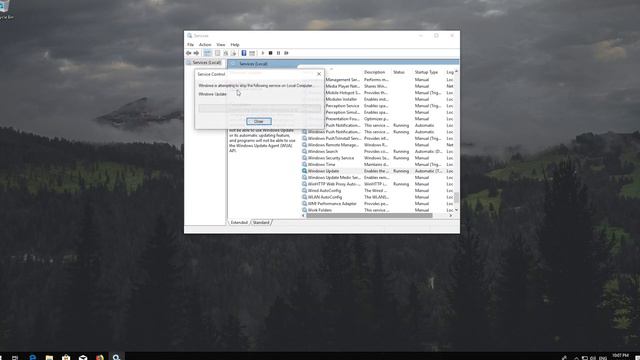Select Windows PushToInstall Service row

tap(378, 138)
